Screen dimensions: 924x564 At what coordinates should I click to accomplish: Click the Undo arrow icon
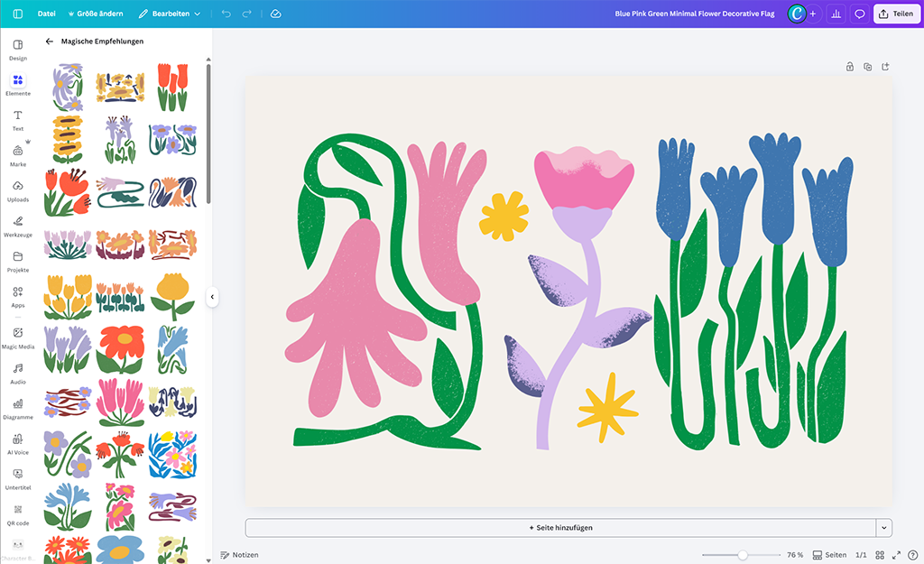226,14
